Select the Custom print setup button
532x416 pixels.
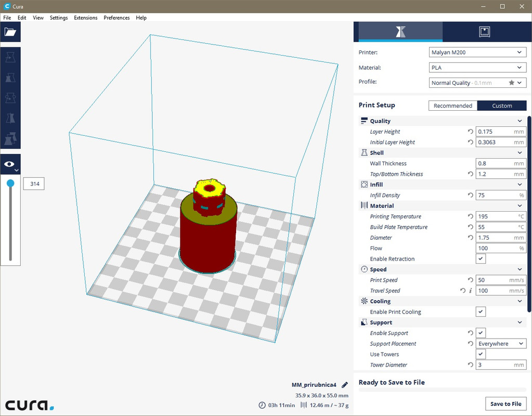(502, 106)
